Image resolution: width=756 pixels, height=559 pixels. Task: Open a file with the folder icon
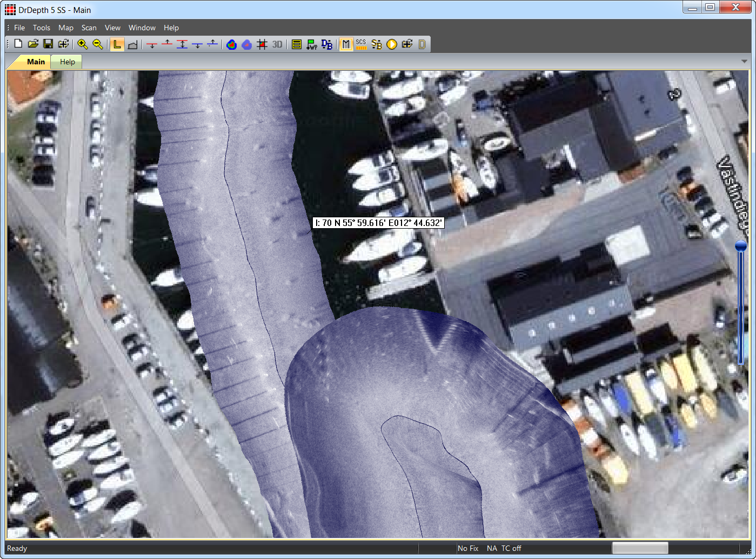pos(33,44)
